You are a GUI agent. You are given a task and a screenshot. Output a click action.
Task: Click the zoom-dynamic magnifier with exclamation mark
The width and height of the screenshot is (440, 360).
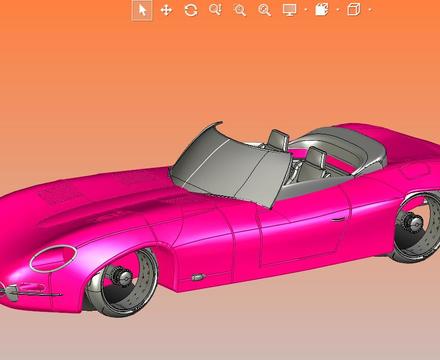tap(215, 10)
